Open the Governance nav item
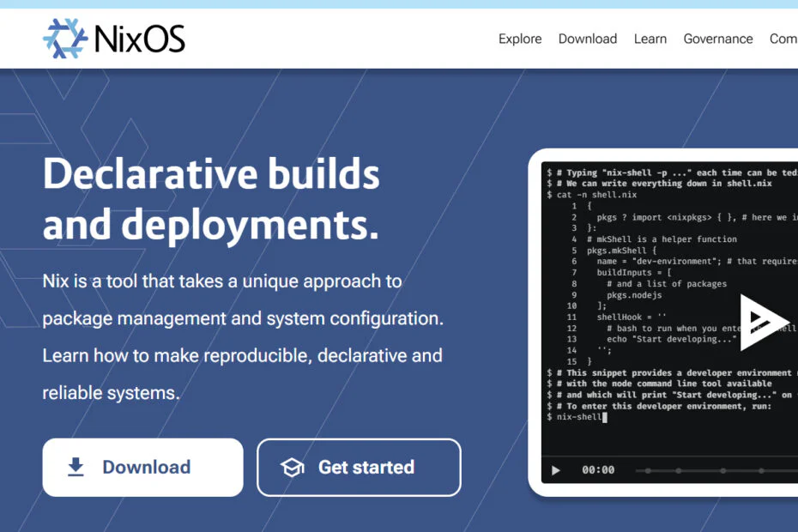Viewport: 798px width, 532px height. click(x=717, y=39)
